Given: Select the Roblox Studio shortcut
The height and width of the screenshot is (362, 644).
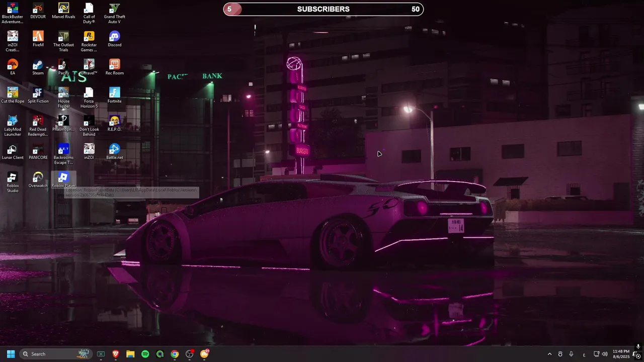Looking at the screenshot, I should (13, 183).
